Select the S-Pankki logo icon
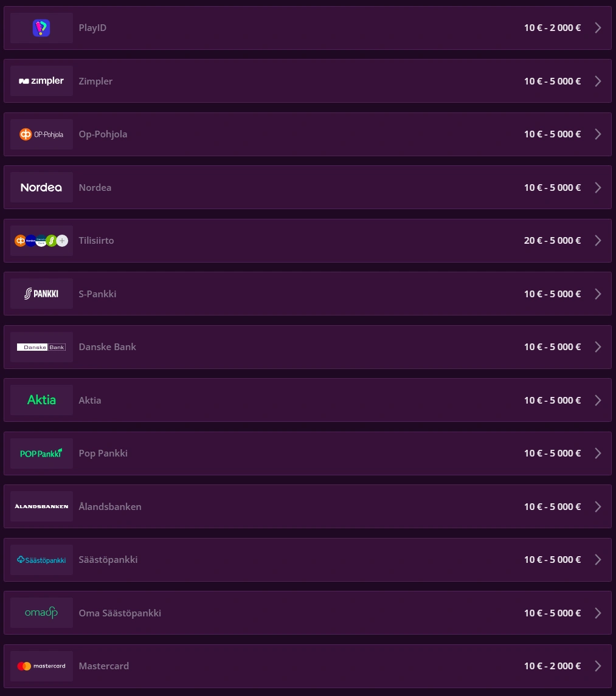The height and width of the screenshot is (696, 616). tap(41, 294)
